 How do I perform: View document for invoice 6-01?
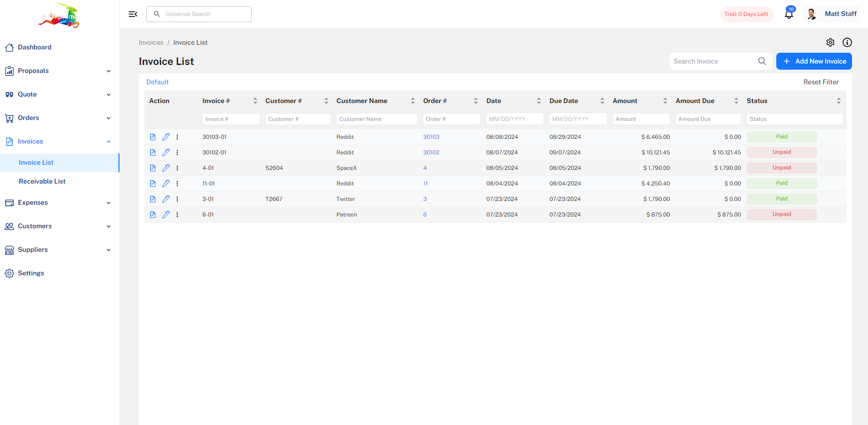coord(153,215)
